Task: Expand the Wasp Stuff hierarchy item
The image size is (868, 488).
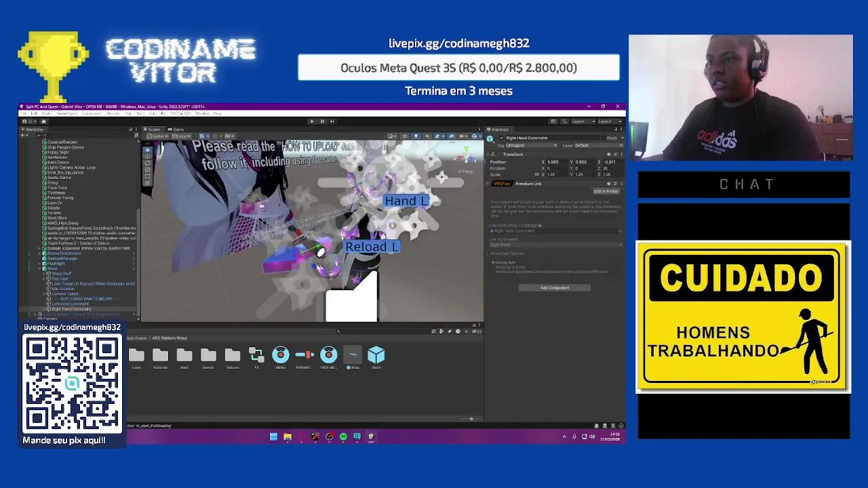Action: click(44, 274)
